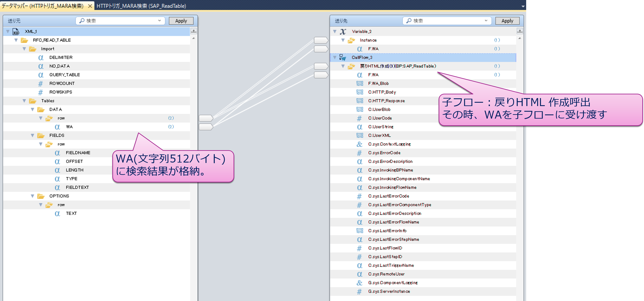Click the ampersand icon beside G.sys.ComponentLogging
The height and width of the screenshot is (301, 644).
point(359,283)
